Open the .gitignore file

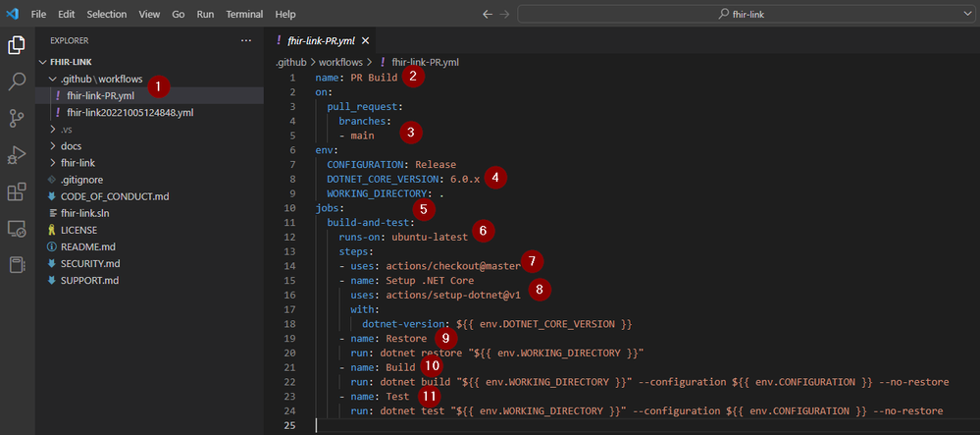(149, 180)
